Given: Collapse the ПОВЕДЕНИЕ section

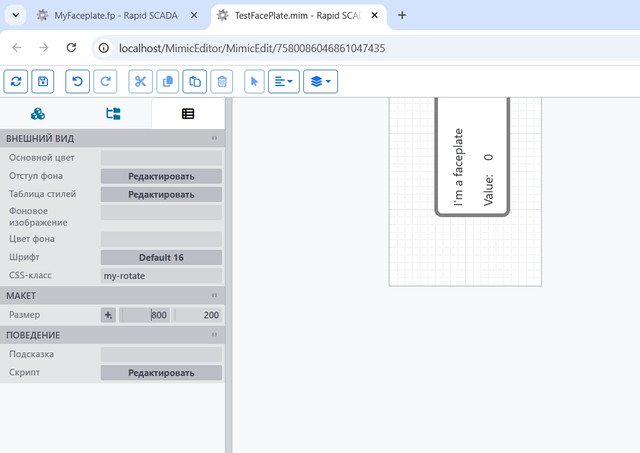Looking at the screenshot, I should (214, 335).
